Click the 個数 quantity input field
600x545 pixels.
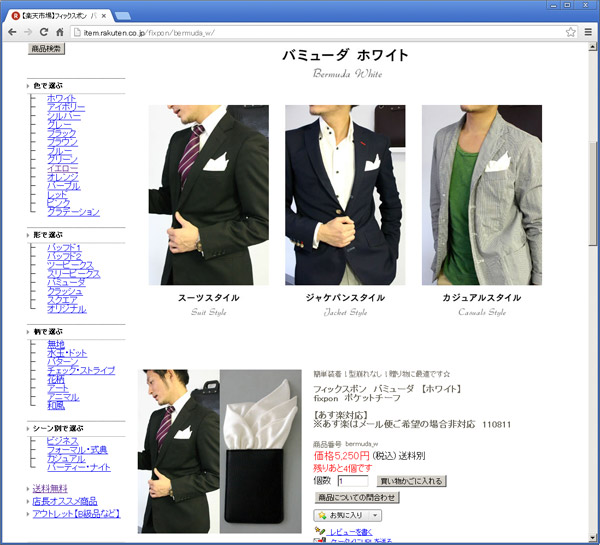[x=353, y=481]
